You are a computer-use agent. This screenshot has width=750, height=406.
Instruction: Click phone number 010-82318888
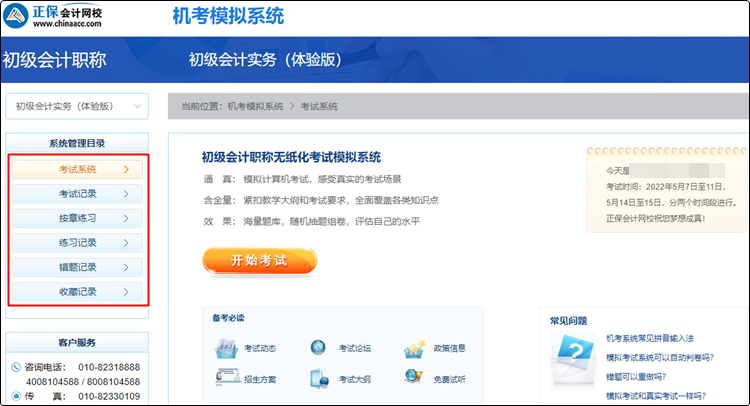coord(109,367)
